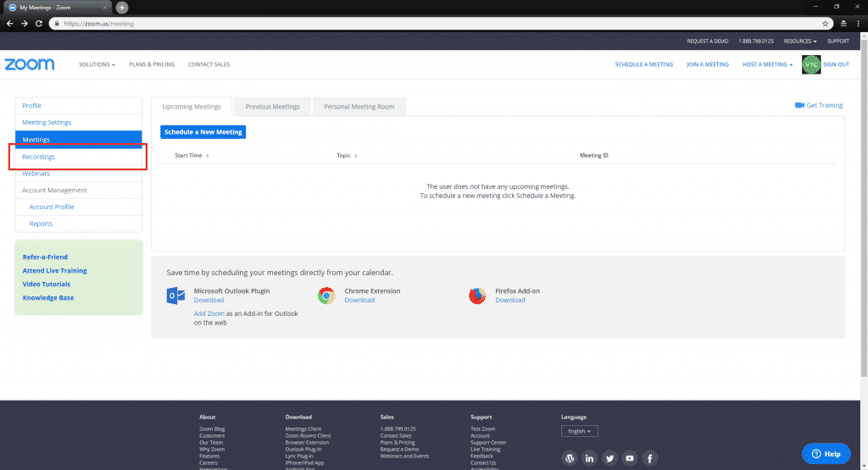Screen dimensions: 868x470
Task: Open the Knowledge Base link
Action: 47,298
